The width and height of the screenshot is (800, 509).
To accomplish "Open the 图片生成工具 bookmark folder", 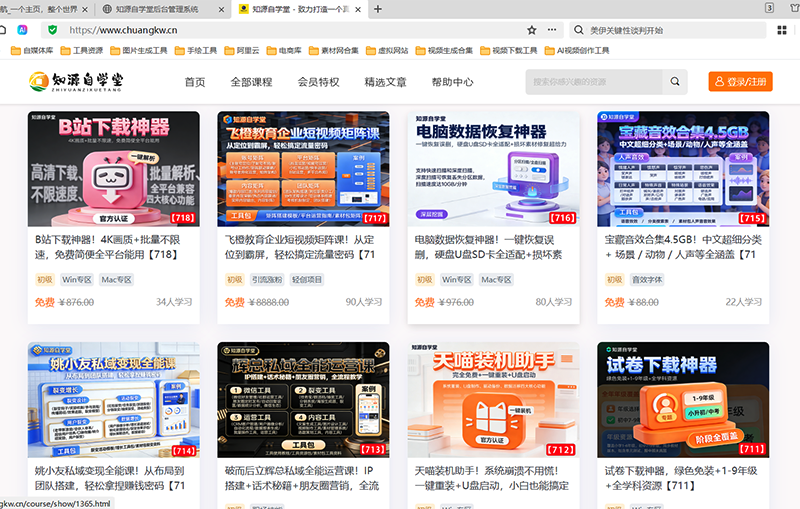I will tap(139, 50).
